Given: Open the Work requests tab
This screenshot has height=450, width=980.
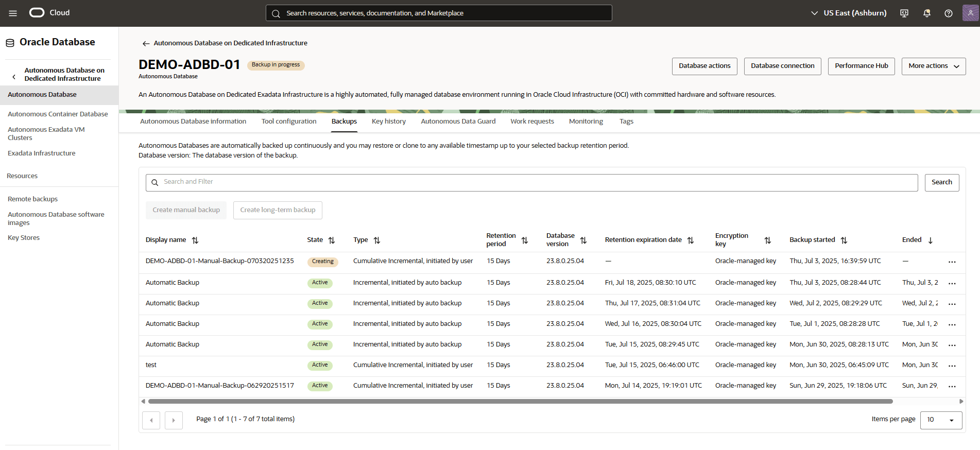Looking at the screenshot, I should [x=532, y=122].
